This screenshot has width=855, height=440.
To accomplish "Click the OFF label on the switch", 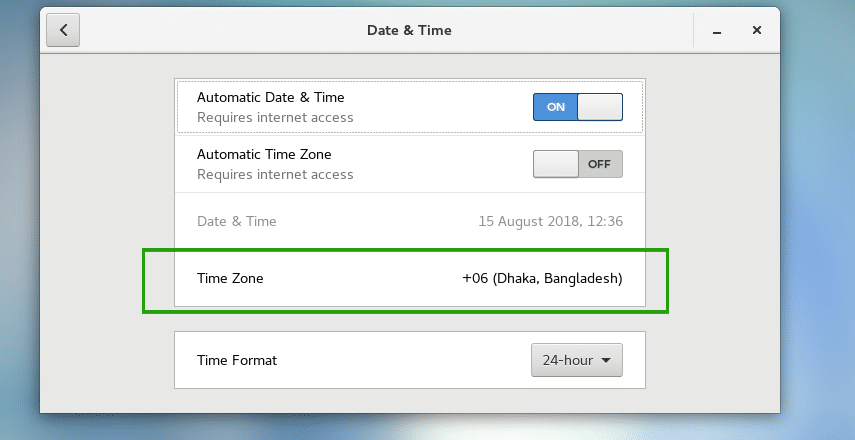I will tap(599, 164).
